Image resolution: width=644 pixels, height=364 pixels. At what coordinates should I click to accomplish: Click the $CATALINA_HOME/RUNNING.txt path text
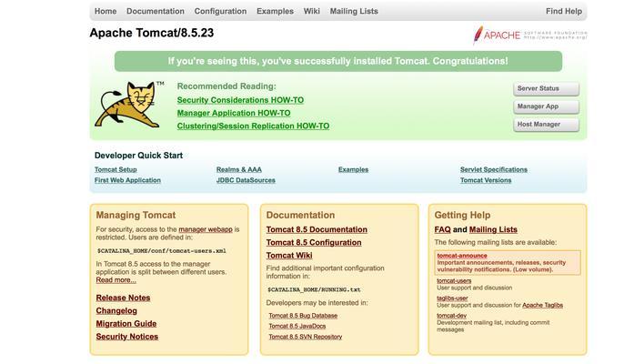pos(314,289)
